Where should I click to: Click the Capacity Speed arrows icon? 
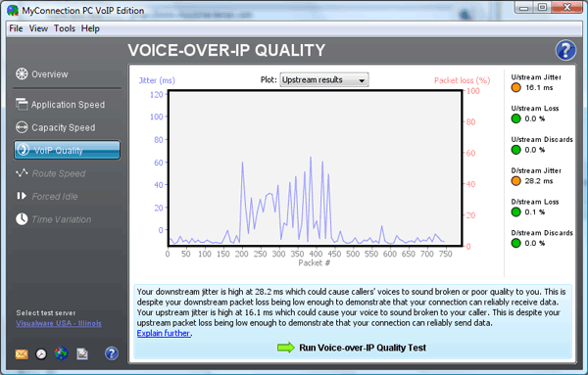(x=22, y=127)
